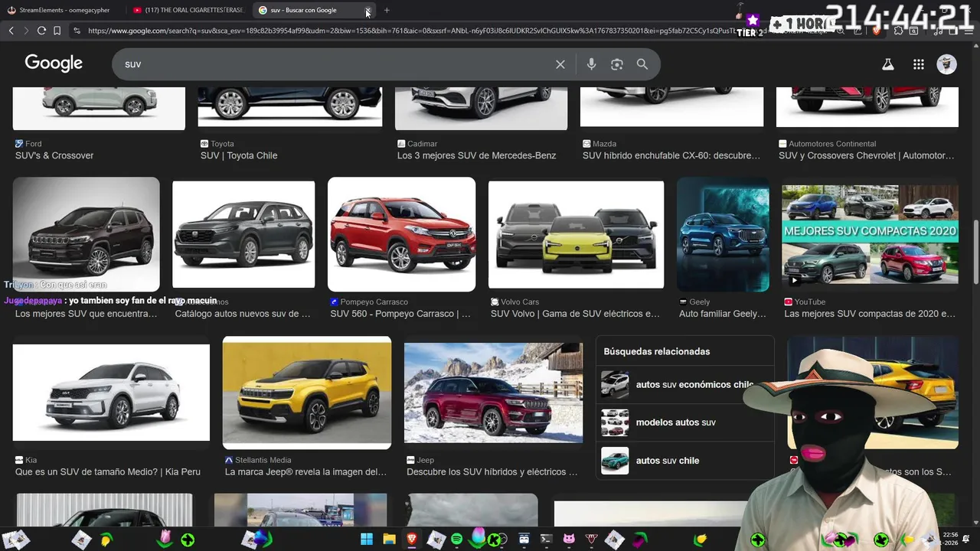The image size is (980, 551).
Task: Go to the Google logo homepage
Action: tap(54, 64)
